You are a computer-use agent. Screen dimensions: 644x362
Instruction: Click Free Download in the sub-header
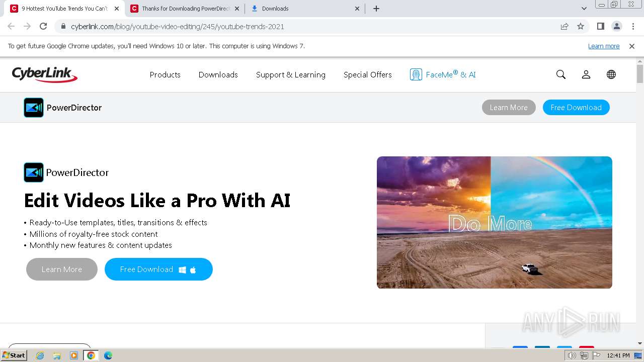click(576, 108)
